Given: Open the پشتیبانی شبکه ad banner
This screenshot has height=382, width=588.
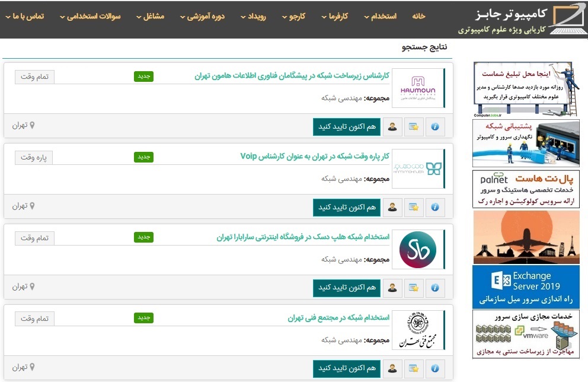Looking at the screenshot, I should pos(526,144).
